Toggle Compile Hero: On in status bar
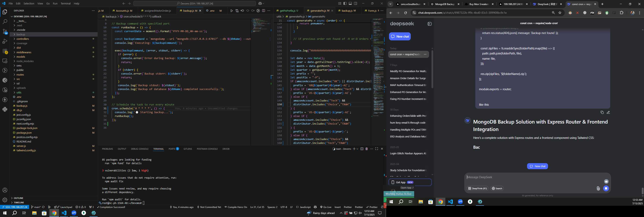Image resolution: width=644 pixels, height=217 pixels. point(235,207)
